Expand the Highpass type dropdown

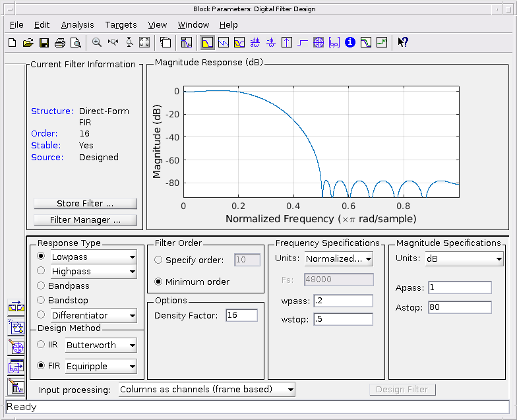point(94,272)
